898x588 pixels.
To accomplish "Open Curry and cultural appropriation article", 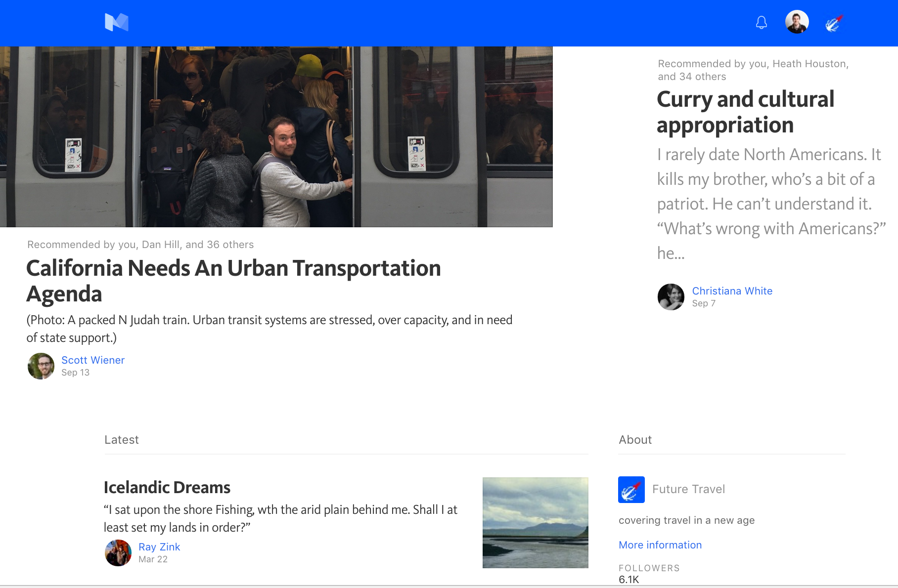I will (745, 112).
